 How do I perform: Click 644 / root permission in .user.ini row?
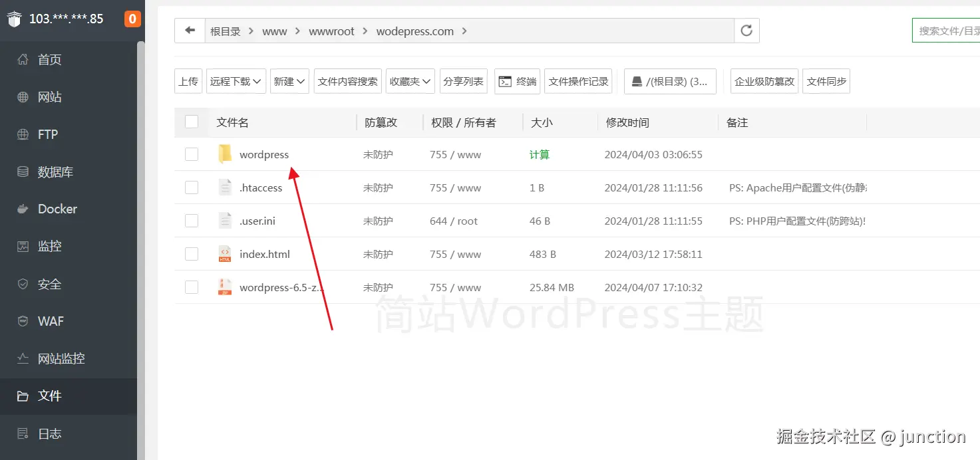point(454,221)
